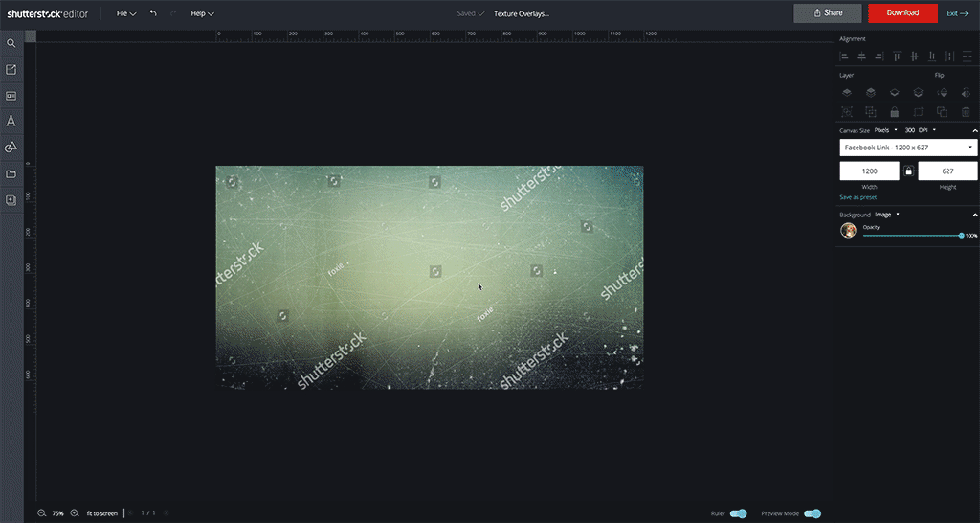Click Save as preset link

pyautogui.click(x=857, y=197)
